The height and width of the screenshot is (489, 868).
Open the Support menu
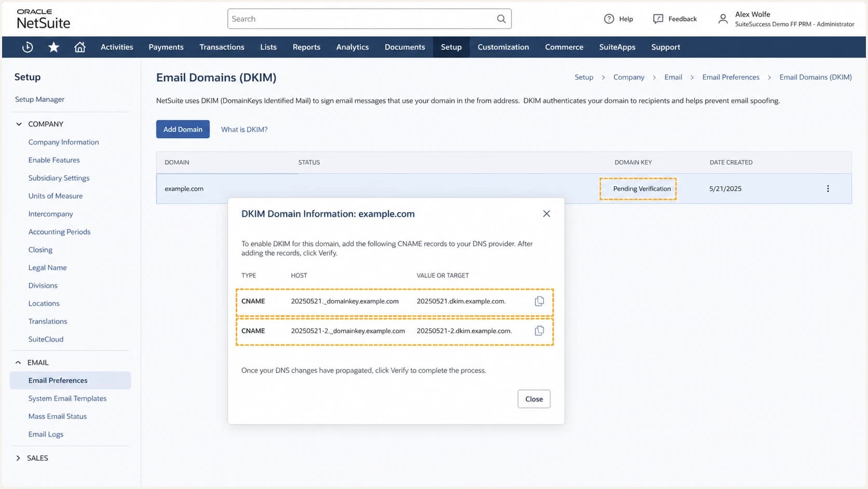click(x=666, y=47)
